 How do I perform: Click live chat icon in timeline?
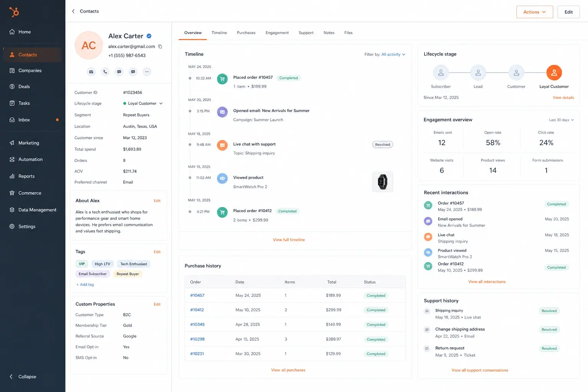pos(222,145)
